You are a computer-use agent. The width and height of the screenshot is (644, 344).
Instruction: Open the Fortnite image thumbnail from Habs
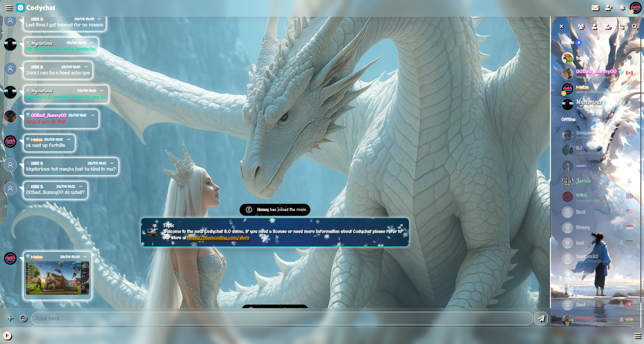[x=57, y=278]
